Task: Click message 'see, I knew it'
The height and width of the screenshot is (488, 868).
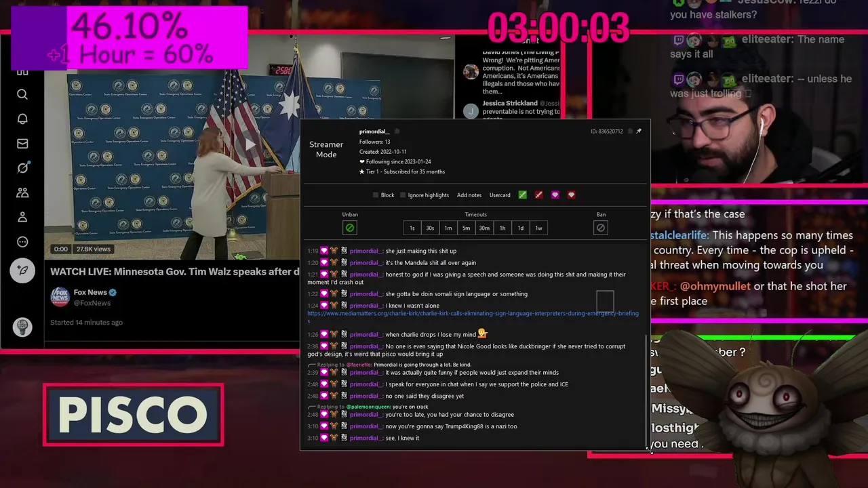Action: (402, 439)
